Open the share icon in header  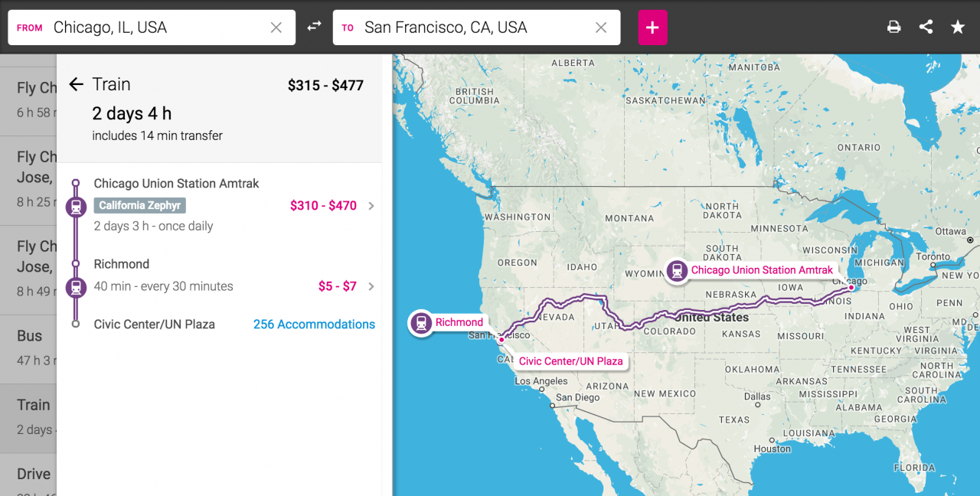click(926, 27)
